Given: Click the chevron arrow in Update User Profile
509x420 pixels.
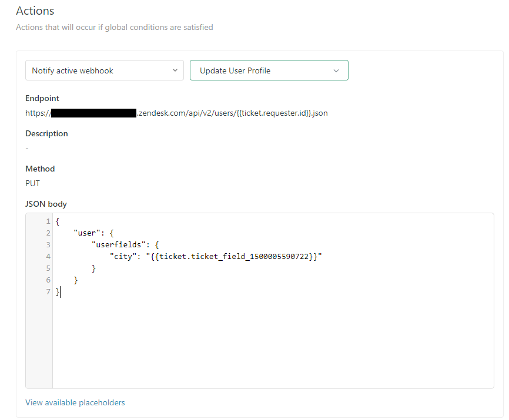Looking at the screenshot, I should point(336,70).
